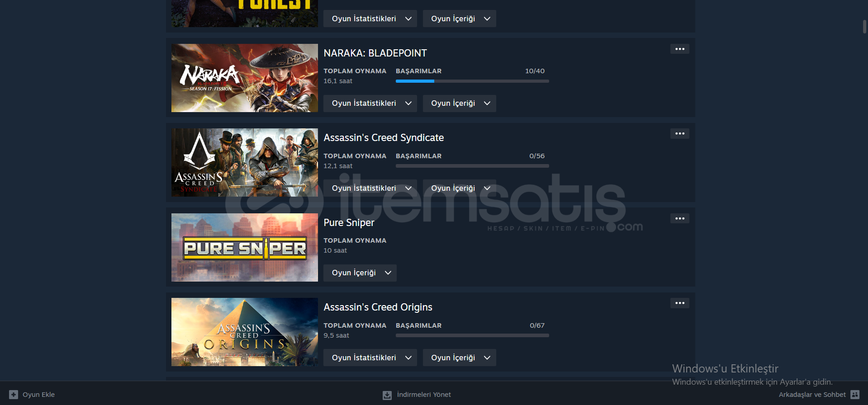Screen dimensions: 868x405
Task: Expand Oyun İçeriği for Assassin's Creed Syndicate
Action: click(x=459, y=188)
